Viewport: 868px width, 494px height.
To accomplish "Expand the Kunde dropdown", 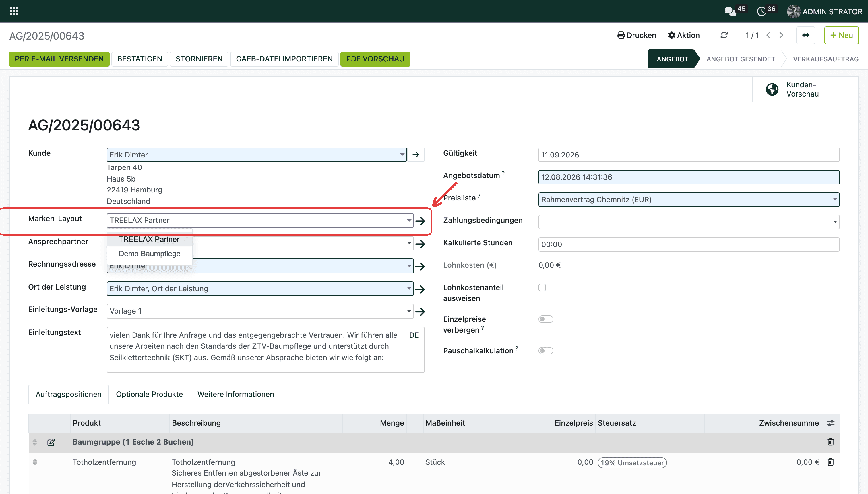I will pyautogui.click(x=402, y=155).
